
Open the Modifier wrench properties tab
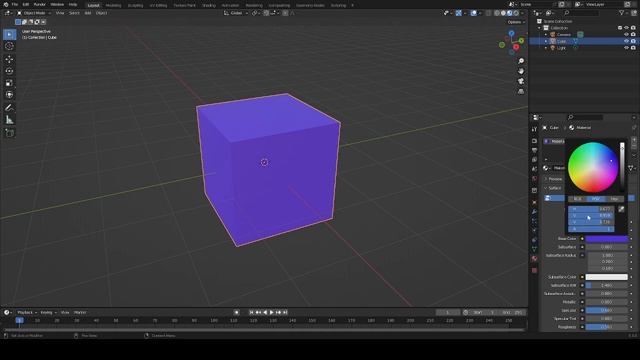coord(534,212)
